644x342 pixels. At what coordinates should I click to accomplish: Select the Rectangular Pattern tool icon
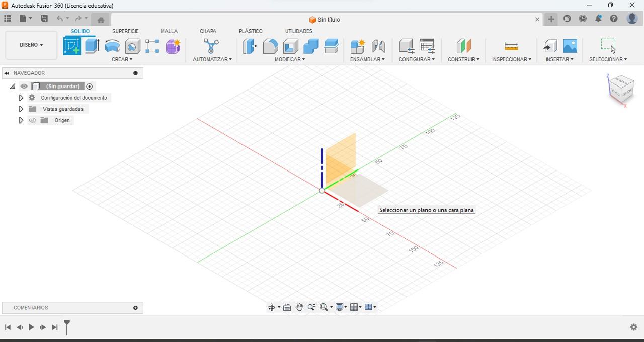click(152, 46)
